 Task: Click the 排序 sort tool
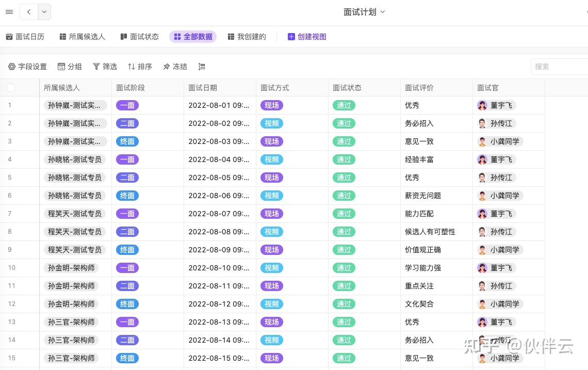coord(140,67)
